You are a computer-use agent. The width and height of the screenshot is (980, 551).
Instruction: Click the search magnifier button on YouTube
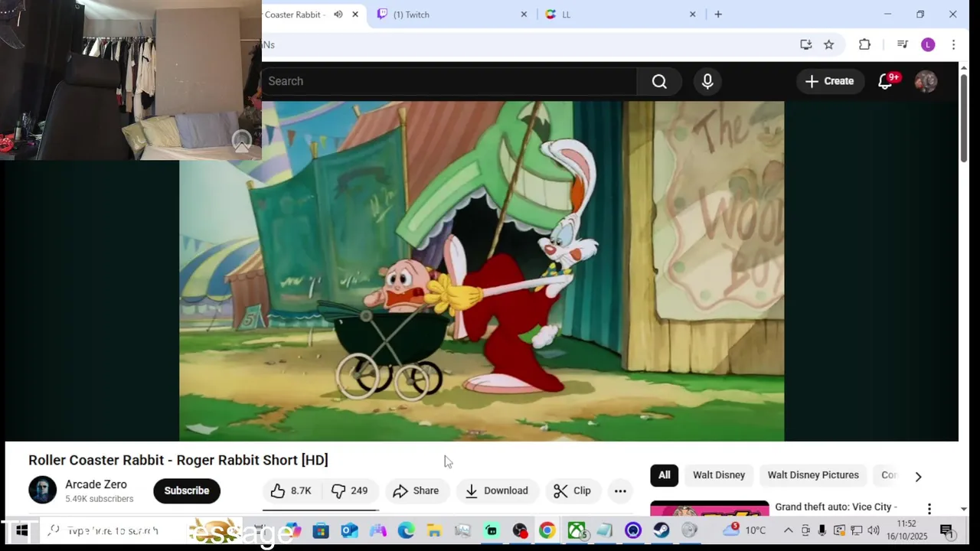click(x=659, y=81)
